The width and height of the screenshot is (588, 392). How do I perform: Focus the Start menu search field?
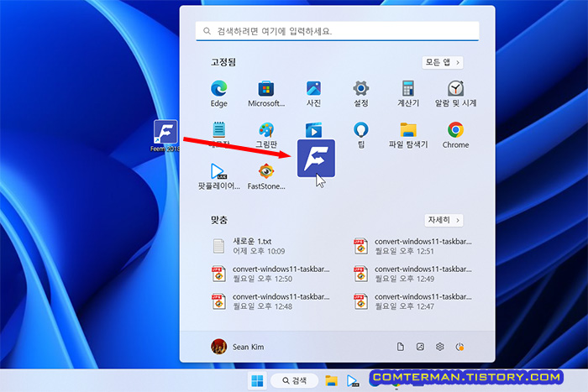pyautogui.click(x=337, y=31)
